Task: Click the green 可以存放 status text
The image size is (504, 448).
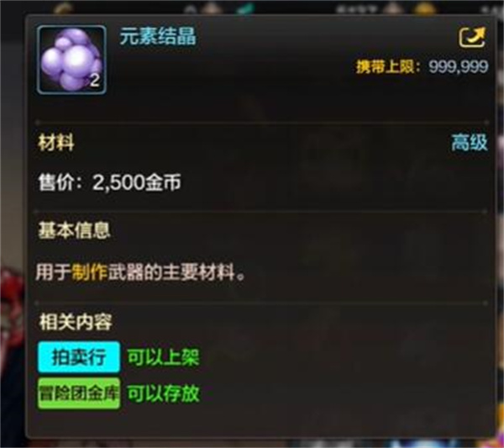Action: (x=163, y=393)
